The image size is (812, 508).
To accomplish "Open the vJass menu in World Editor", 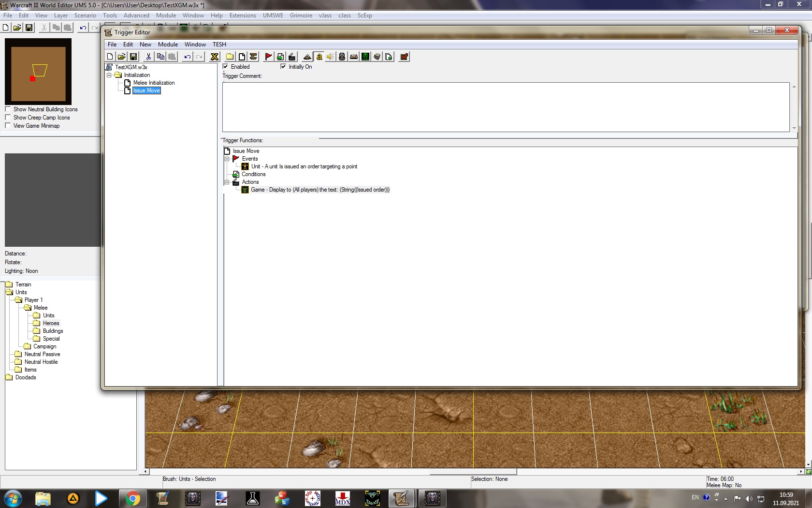I will click(x=325, y=15).
